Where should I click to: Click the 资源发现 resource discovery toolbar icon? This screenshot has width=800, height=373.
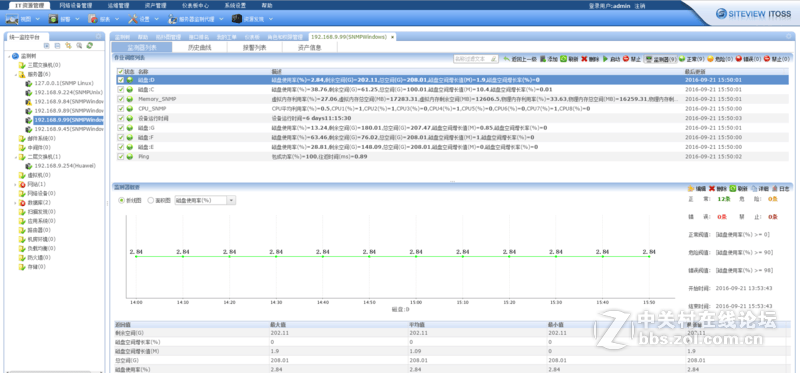[x=237, y=19]
